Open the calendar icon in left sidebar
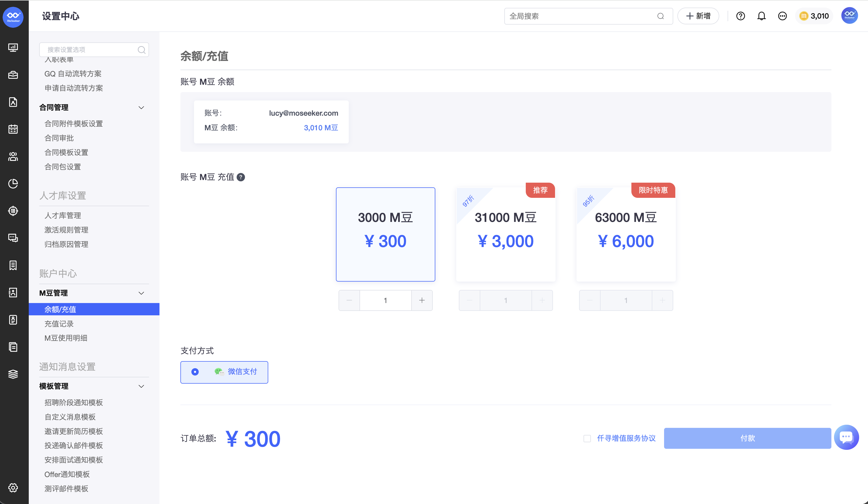Viewport: 868px width, 504px height. click(x=13, y=129)
